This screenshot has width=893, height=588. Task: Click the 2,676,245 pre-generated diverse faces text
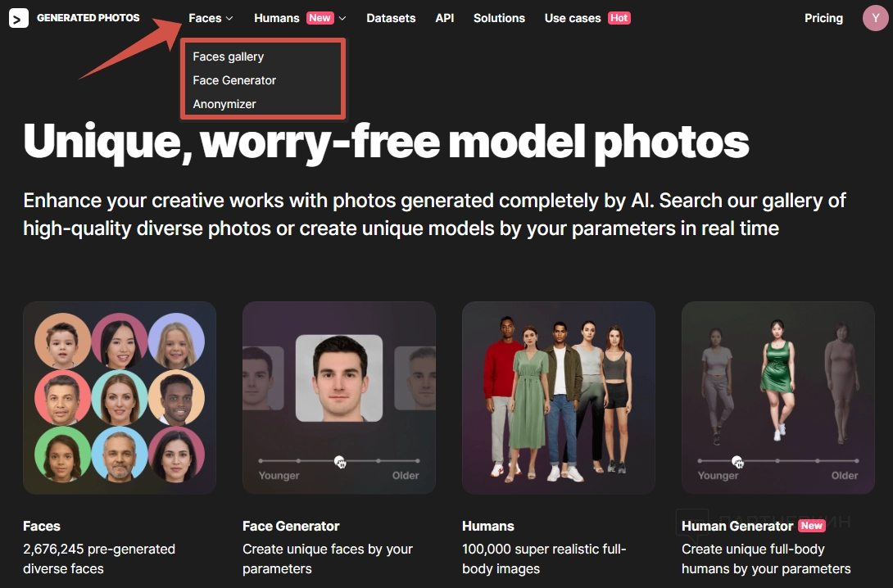(x=99, y=559)
